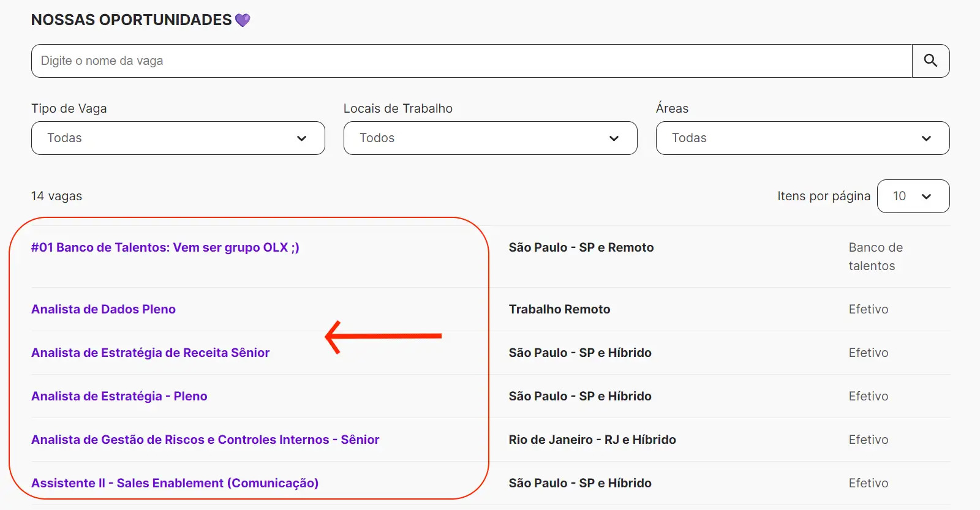
Task: Open Analista de Gestão de Riscos listing
Action: pyautogui.click(x=205, y=440)
